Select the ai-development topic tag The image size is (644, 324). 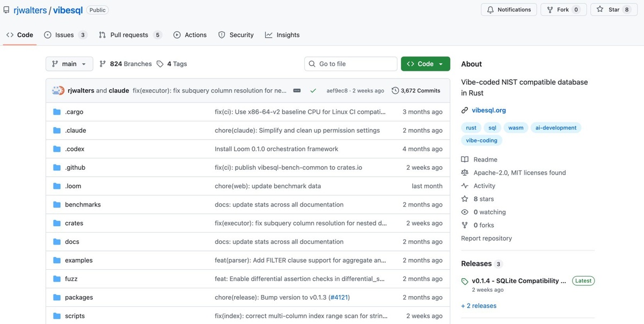[556, 128]
